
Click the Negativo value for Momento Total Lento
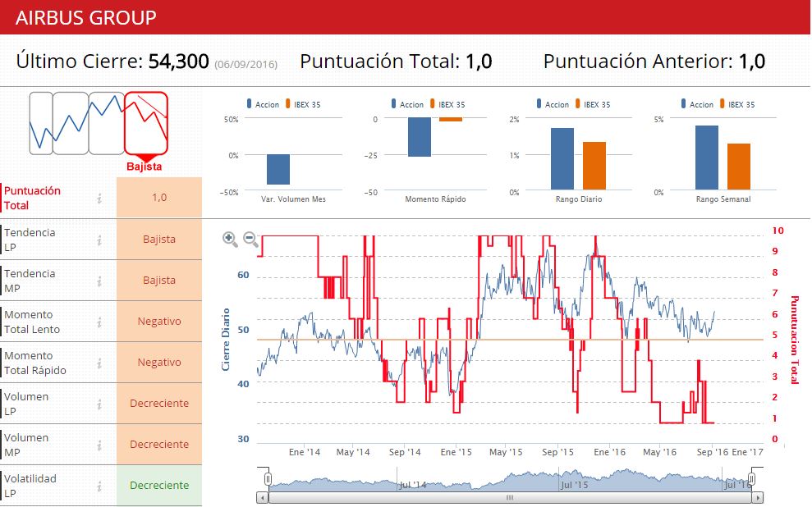(x=159, y=322)
